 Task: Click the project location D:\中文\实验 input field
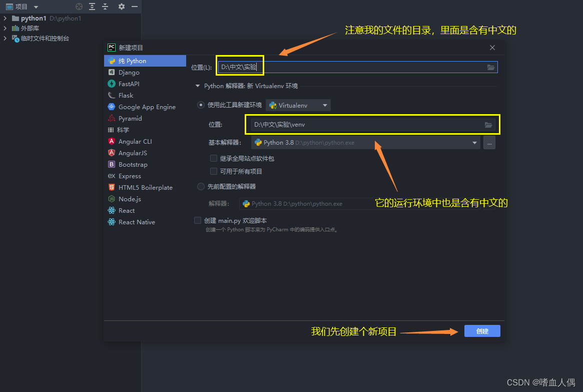coord(358,67)
